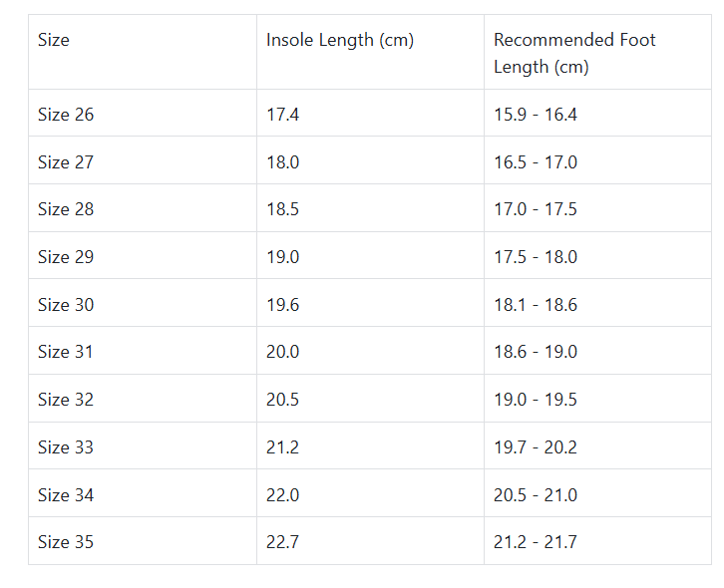Screen dimensions: 724x588
Task: Click the Recommended Foot Length header
Action: coord(574,54)
